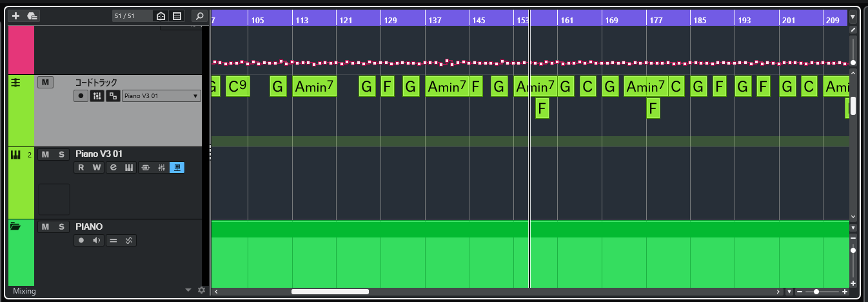Select the green PIANO folder part
868x302 pixels.
point(529,254)
